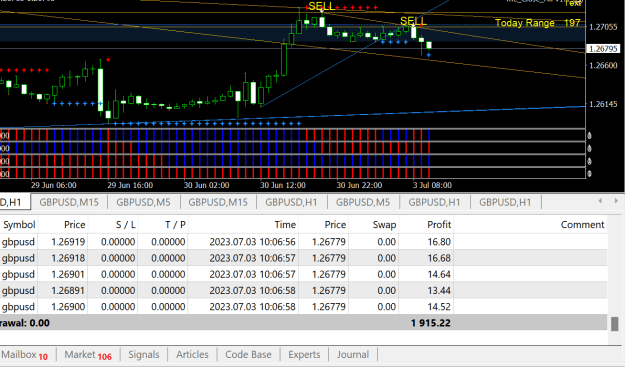Click the 29 Jun 16:00 time axis label
Image resolution: width=625 pixels, height=367 pixels.
click(130, 185)
